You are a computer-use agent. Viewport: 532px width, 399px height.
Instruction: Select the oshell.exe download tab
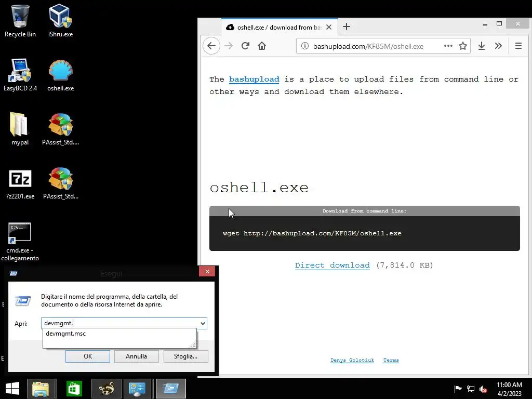coord(279,27)
